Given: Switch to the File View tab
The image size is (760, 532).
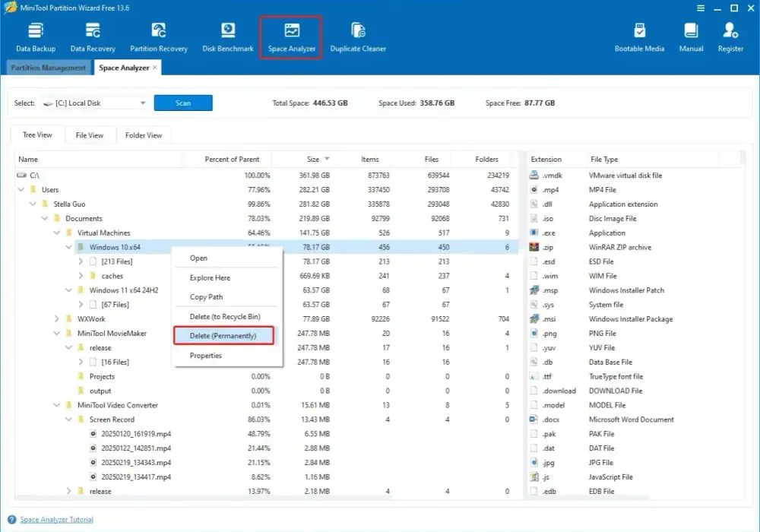Looking at the screenshot, I should click(x=90, y=135).
